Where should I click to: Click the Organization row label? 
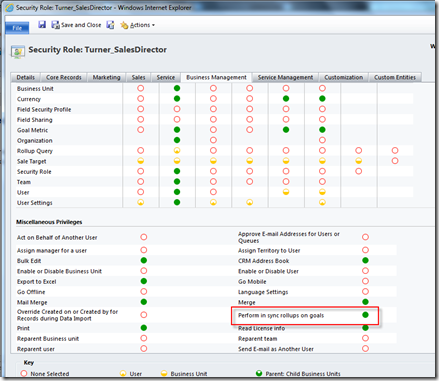point(35,140)
